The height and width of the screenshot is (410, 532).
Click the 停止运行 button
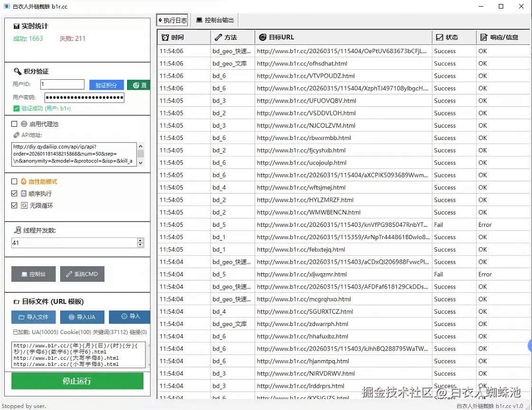[x=77, y=381]
